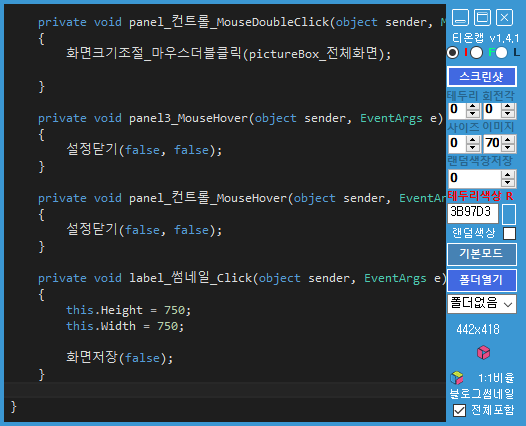Click the 기본모드 button
The image size is (526, 426).
(x=482, y=254)
